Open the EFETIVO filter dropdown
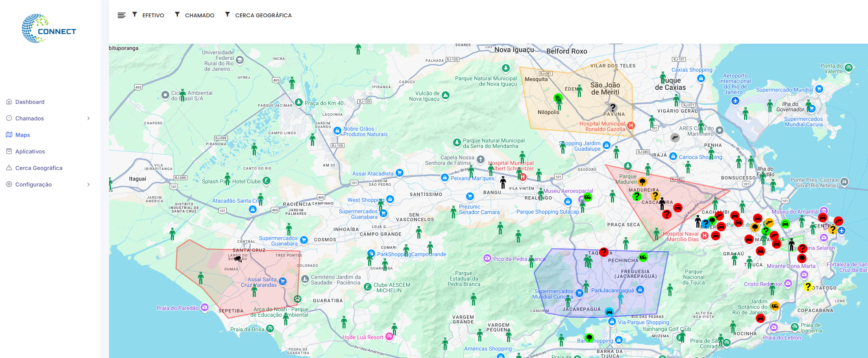 153,15
